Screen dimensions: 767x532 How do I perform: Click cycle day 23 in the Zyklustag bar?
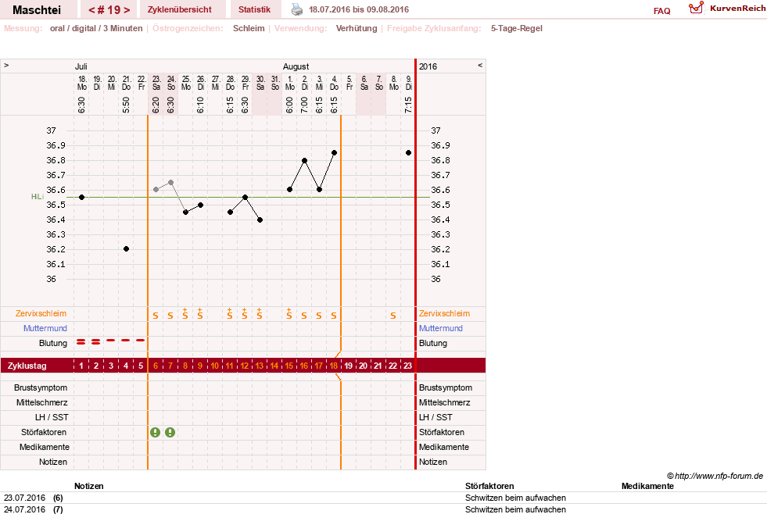pyautogui.click(x=407, y=366)
